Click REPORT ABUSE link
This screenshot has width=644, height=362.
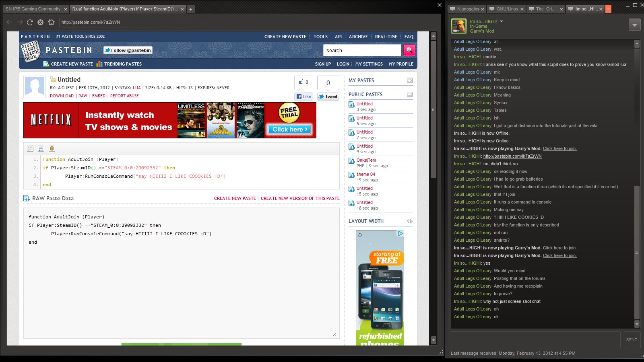[124, 96]
